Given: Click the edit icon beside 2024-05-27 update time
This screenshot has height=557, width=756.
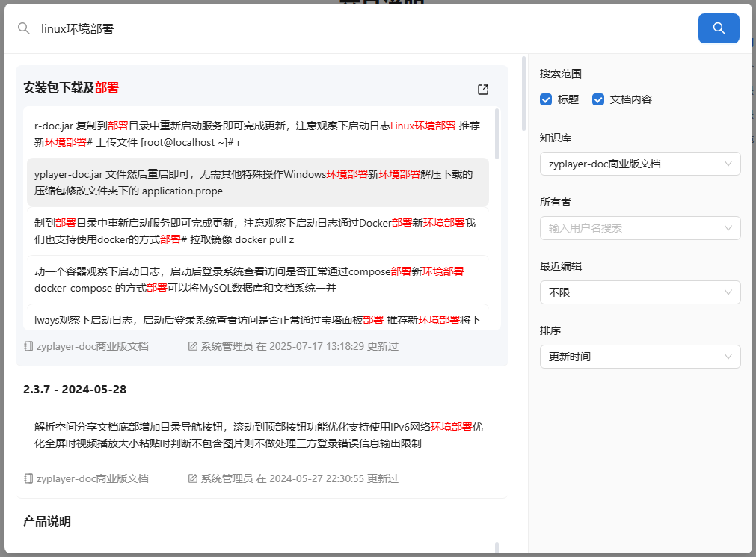Looking at the screenshot, I should (192, 478).
